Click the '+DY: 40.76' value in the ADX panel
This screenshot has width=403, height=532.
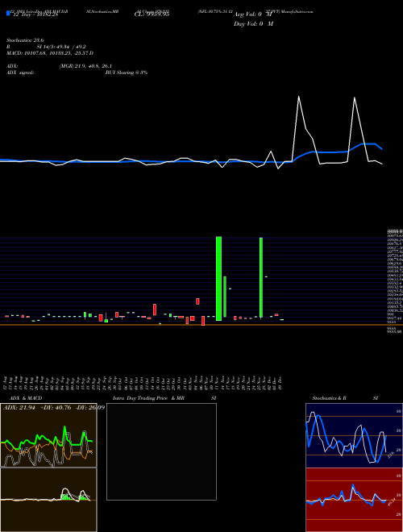[x=56, y=408]
